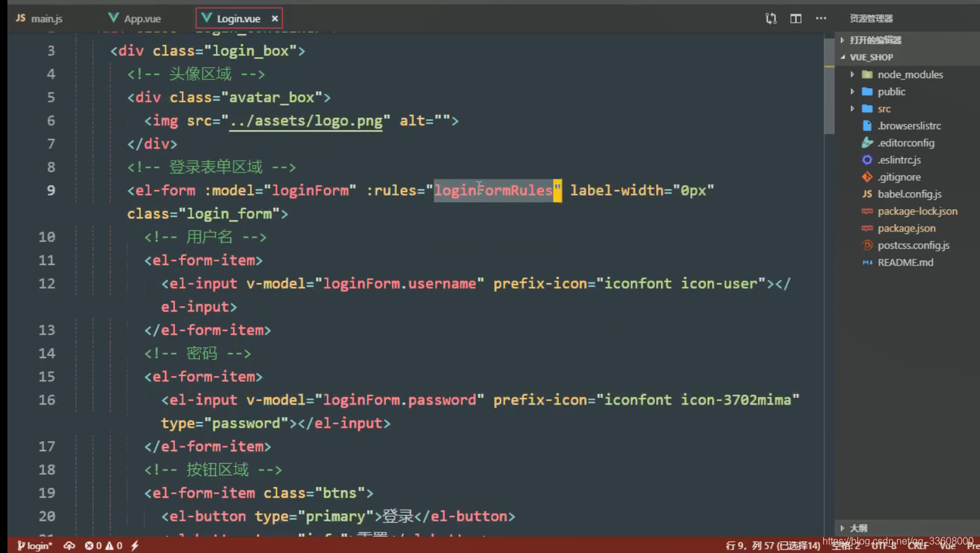The image size is (980, 553).
Task: Click the login* git branch indicator
Action: pos(35,546)
